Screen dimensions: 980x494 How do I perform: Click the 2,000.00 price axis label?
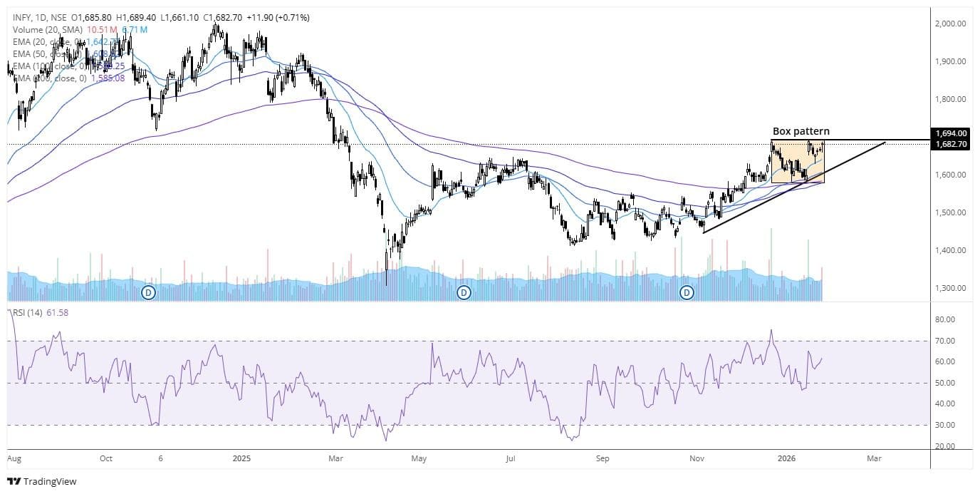point(950,24)
